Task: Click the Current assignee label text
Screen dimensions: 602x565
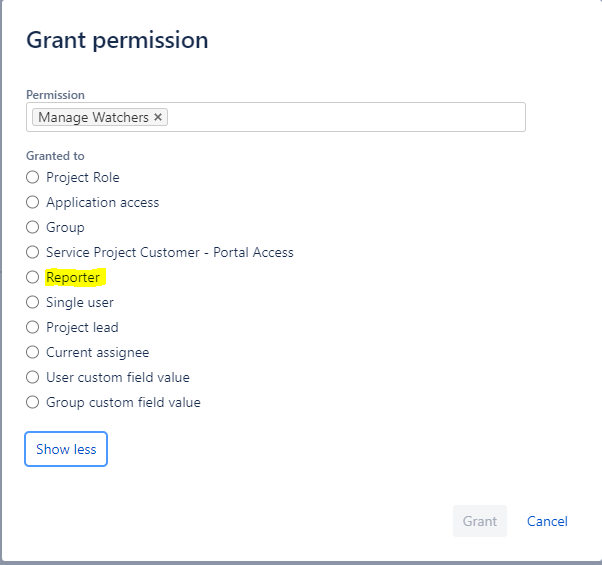Action: point(98,352)
